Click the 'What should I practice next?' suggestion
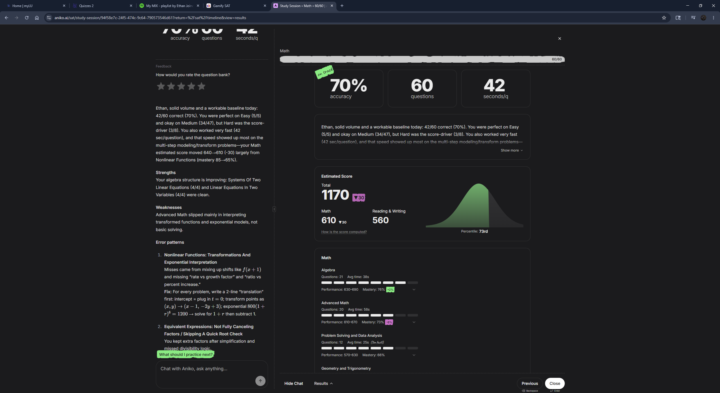The image size is (720, 393). [x=186, y=354]
